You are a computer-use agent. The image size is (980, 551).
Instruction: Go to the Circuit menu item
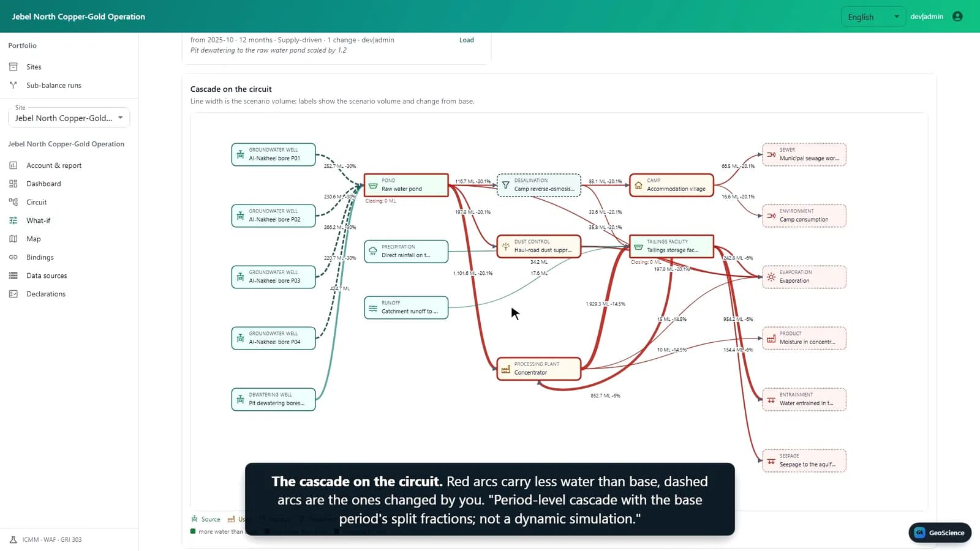pyautogui.click(x=37, y=202)
